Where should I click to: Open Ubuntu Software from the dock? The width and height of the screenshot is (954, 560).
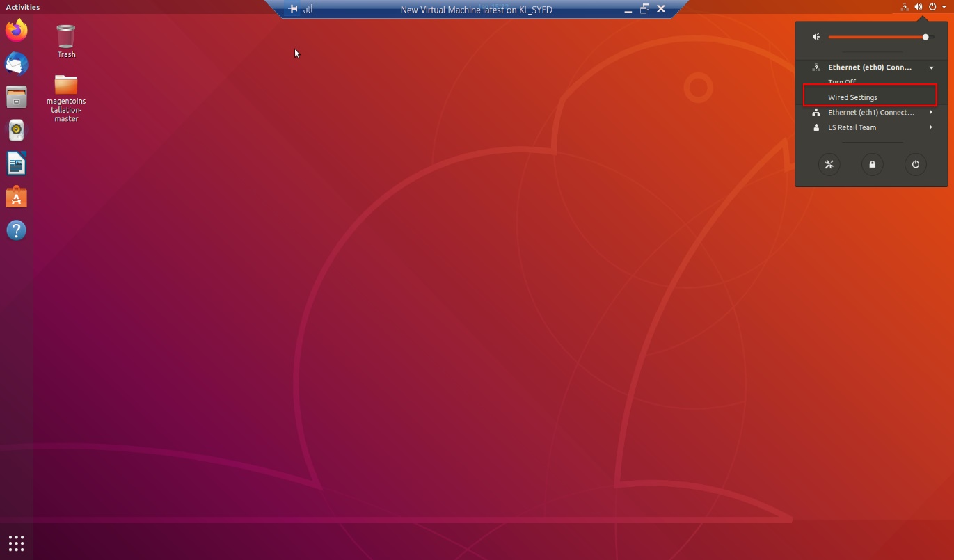(16, 197)
